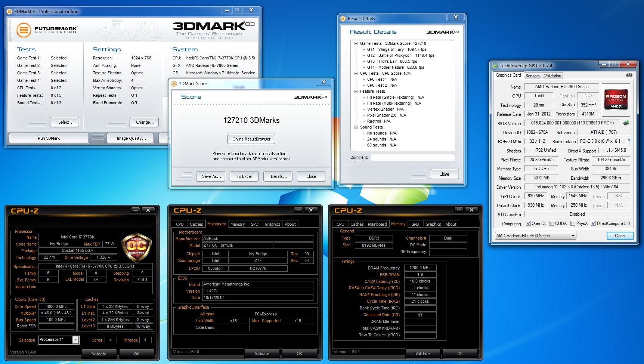Click Validate in CPU-Z processor window
The image size is (644, 364).
point(99,354)
